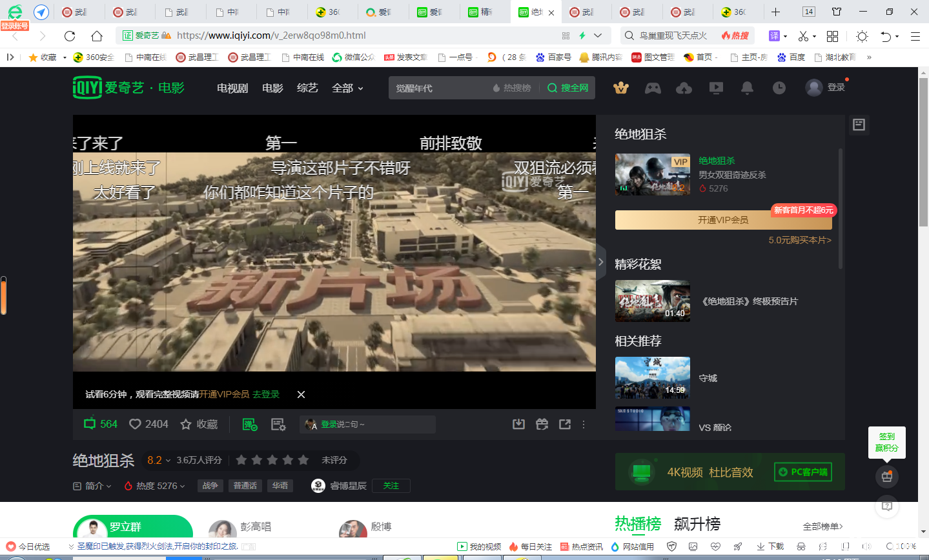
Task: Open watch history clock icon
Action: click(779, 88)
